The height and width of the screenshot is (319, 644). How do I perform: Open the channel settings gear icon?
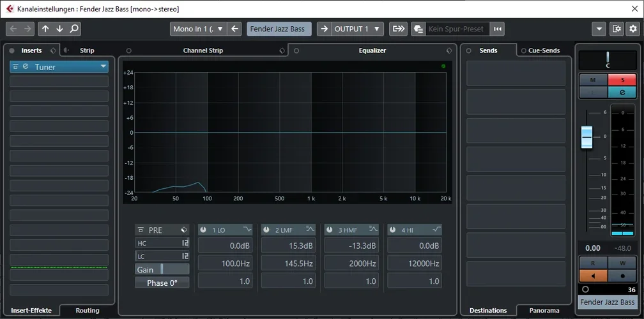[633, 29]
